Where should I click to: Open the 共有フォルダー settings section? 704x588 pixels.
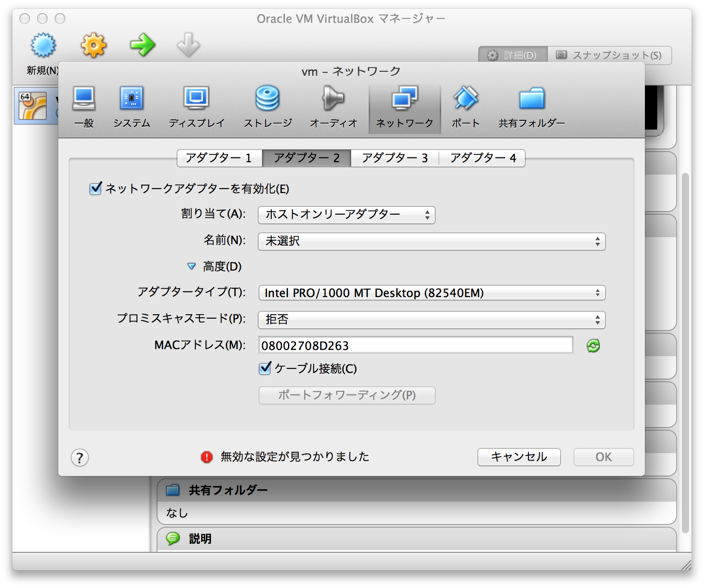point(532,108)
